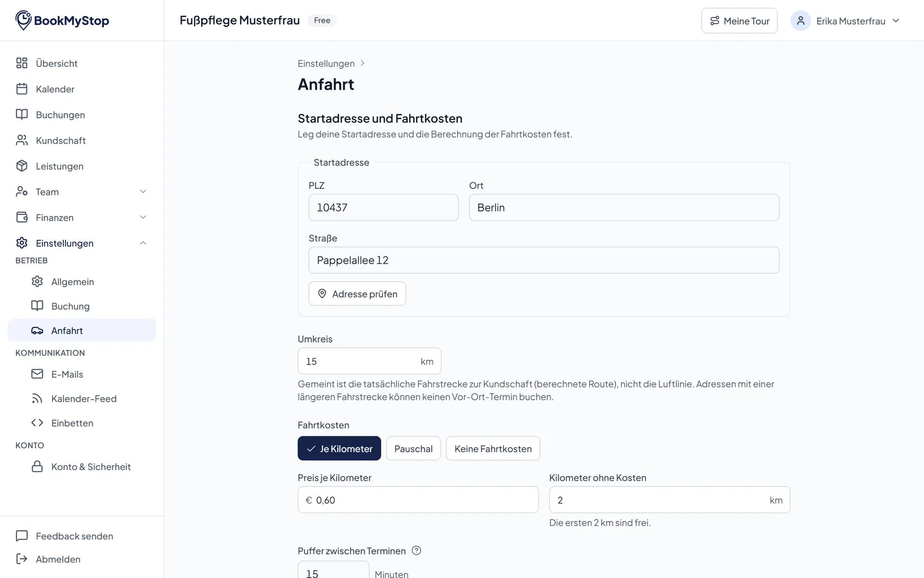Select Keine Fahrtkosten option

click(x=493, y=448)
